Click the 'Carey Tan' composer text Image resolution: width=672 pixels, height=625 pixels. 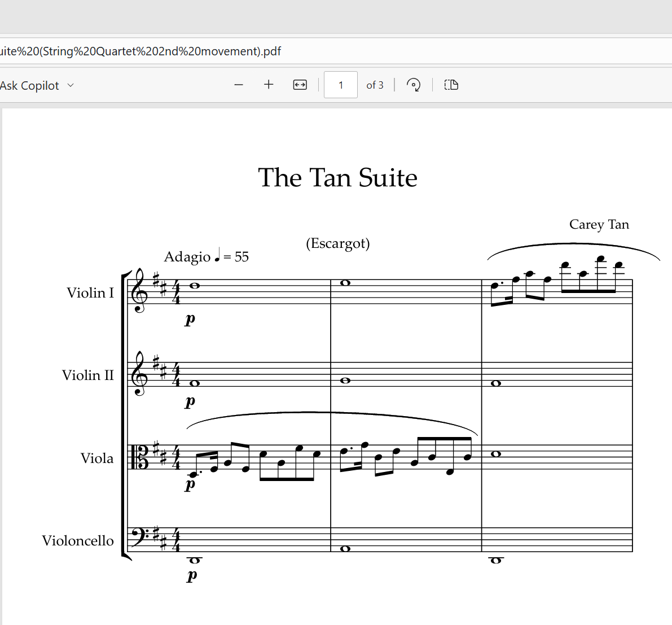(x=599, y=224)
